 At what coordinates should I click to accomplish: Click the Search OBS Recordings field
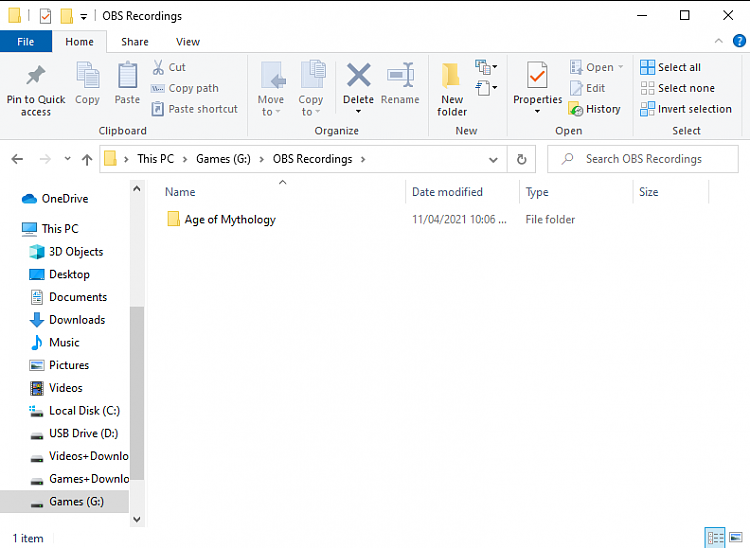point(643,159)
